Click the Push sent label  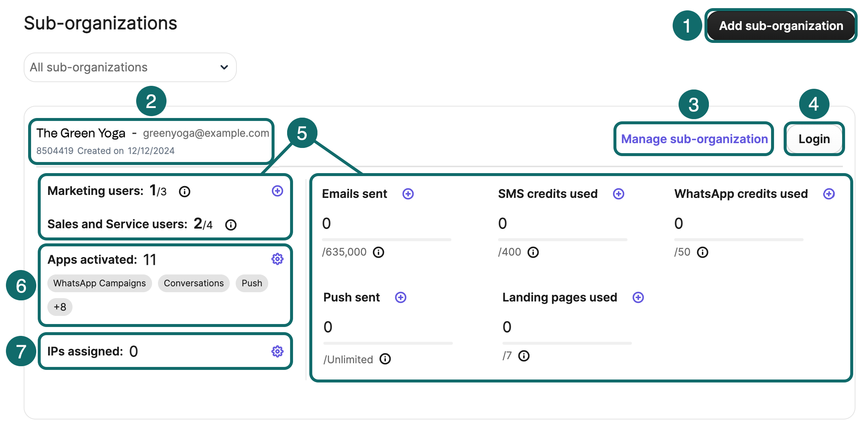351,297
